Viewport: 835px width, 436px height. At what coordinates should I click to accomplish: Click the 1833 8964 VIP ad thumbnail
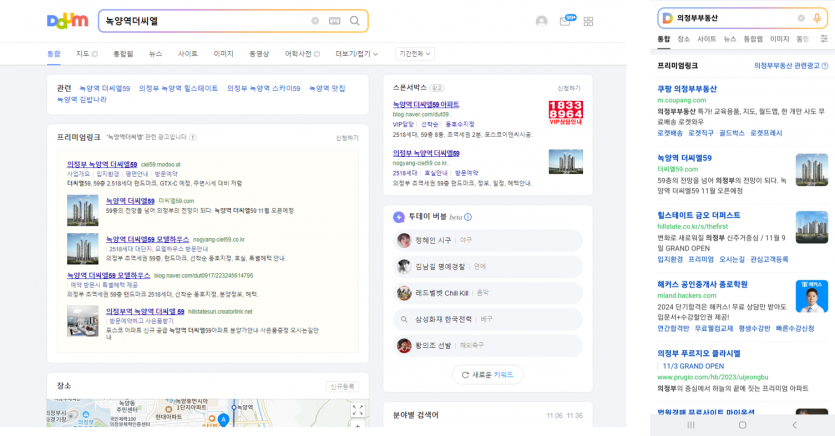click(x=565, y=112)
